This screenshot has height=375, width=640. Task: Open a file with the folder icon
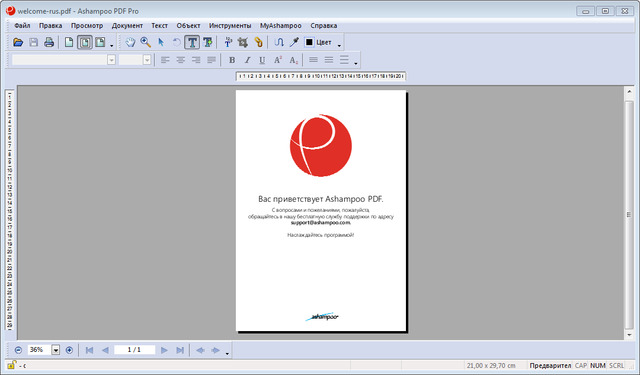coord(18,42)
